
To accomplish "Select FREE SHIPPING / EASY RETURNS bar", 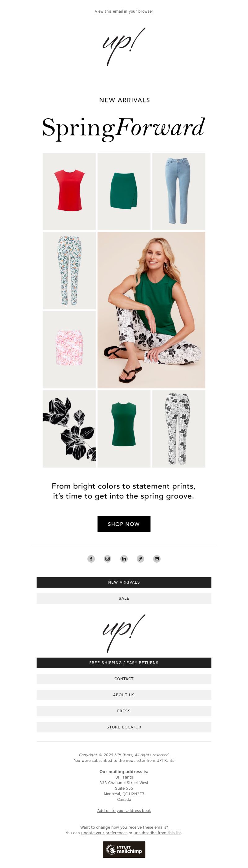I will click(124, 663).
